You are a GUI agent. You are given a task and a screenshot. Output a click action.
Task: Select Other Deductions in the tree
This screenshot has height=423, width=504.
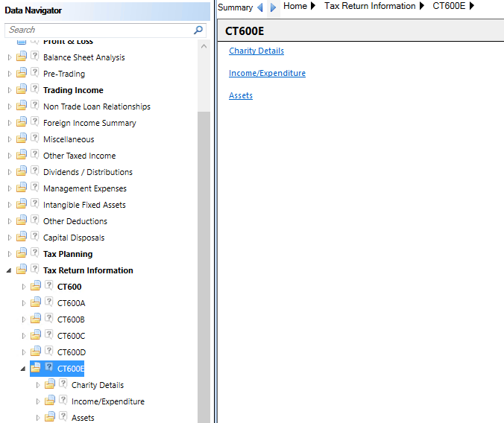point(75,221)
